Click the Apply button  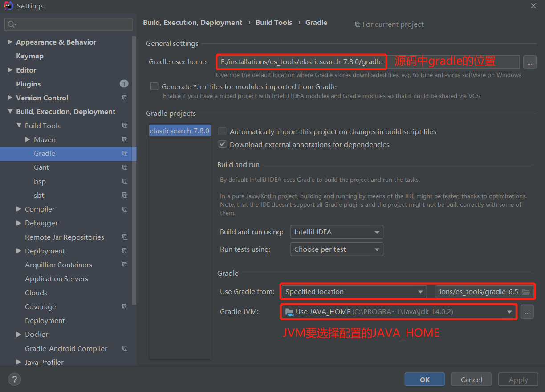(518, 380)
